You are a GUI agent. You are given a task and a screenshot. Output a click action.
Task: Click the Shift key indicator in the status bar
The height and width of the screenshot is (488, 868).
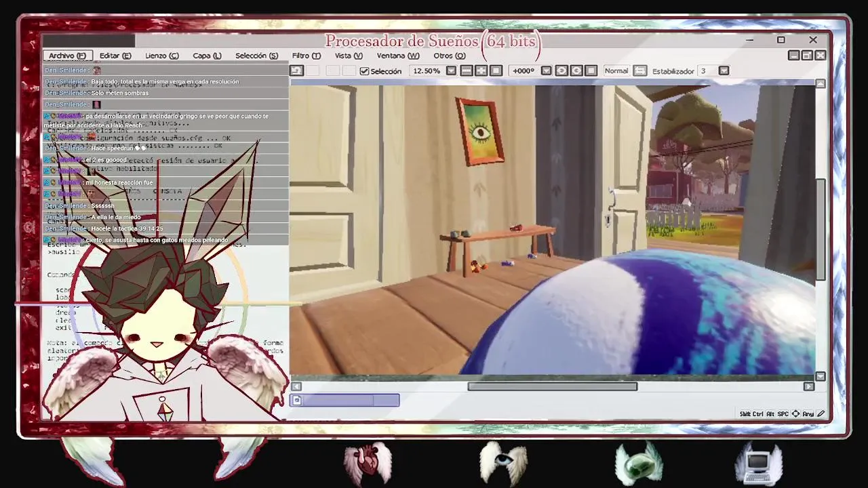pyautogui.click(x=745, y=414)
